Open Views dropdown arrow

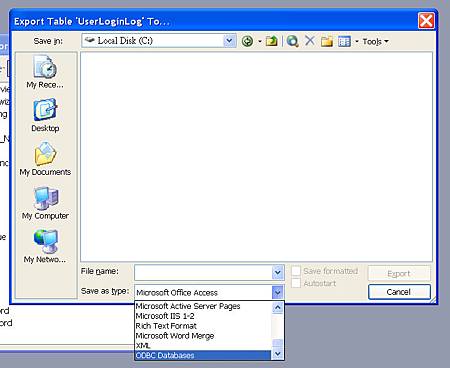tap(357, 42)
